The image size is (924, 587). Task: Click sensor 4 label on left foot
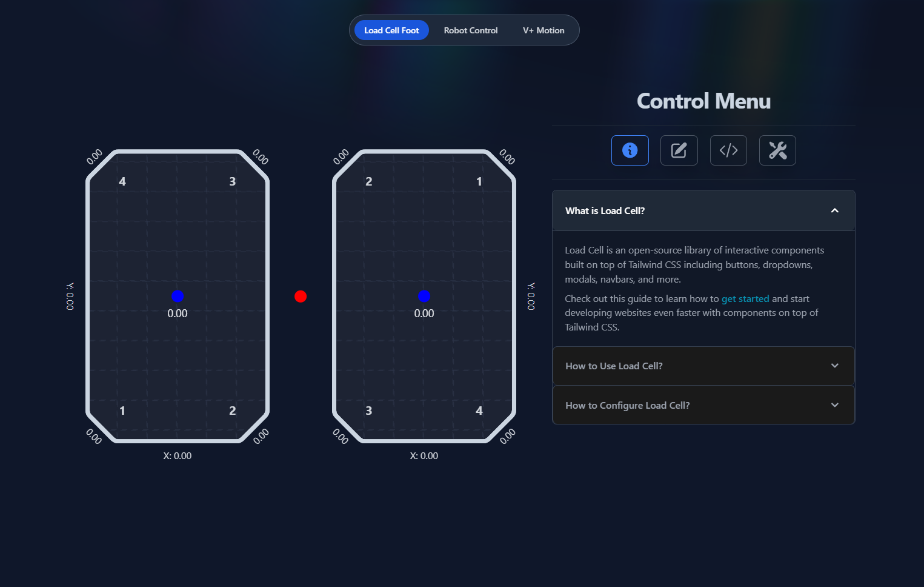122,181
